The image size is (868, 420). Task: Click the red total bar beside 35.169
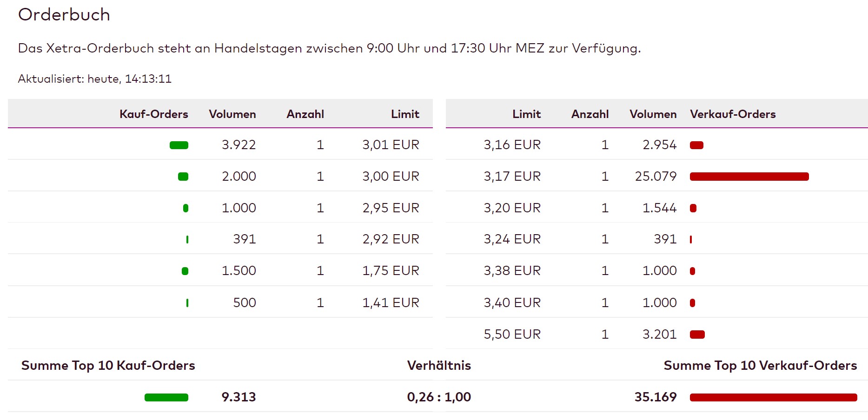coord(773,397)
